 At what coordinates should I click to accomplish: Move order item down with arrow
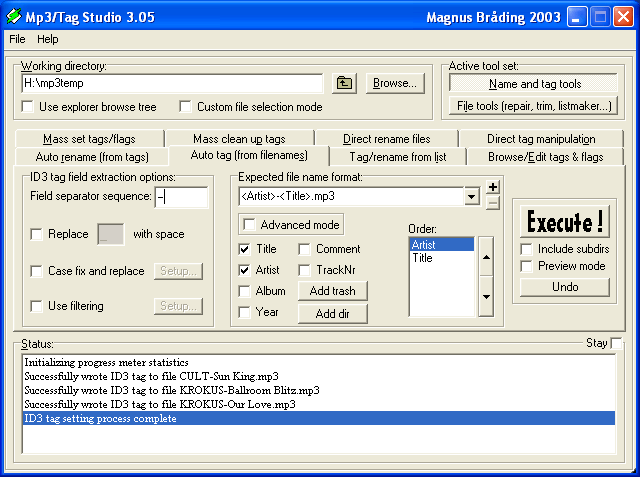(486, 296)
